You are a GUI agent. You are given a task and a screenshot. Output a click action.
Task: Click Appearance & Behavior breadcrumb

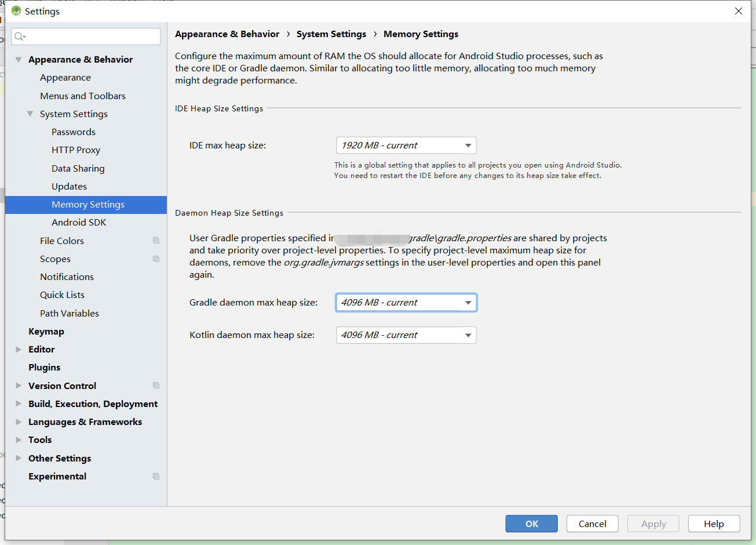pos(227,34)
